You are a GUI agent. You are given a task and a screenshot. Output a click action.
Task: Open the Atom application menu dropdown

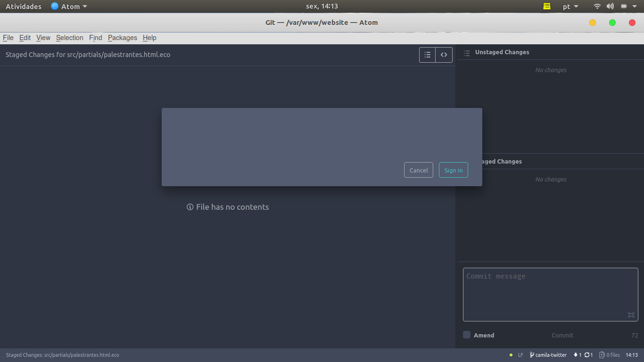(x=69, y=7)
